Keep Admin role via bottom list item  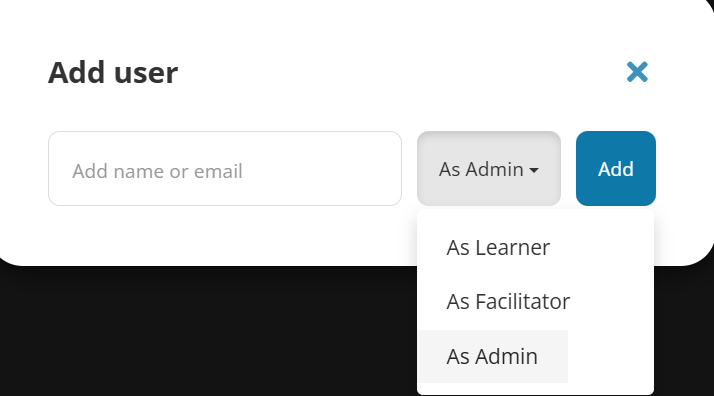coord(493,356)
